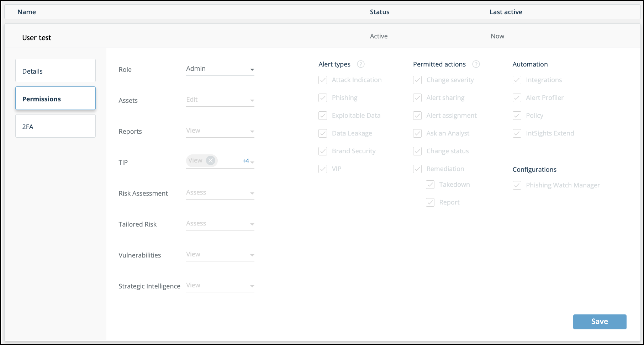This screenshot has width=644, height=345.
Task: Toggle the Exploitable Data checkbox
Action: point(323,116)
